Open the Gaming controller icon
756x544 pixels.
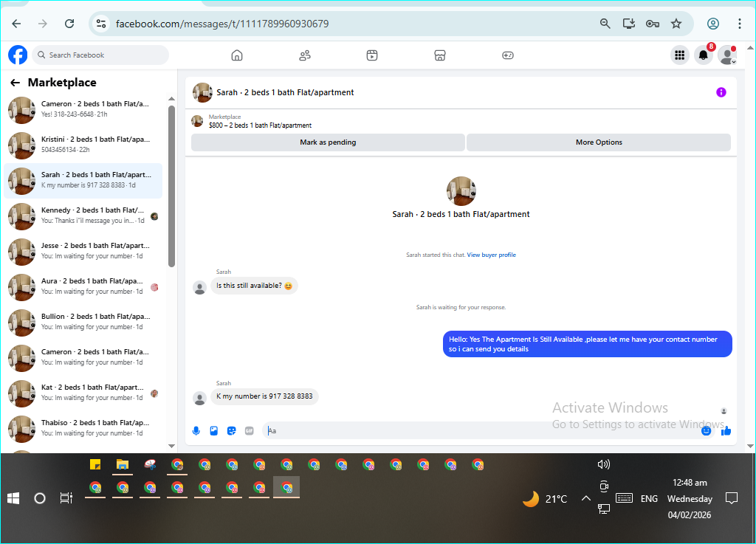[x=508, y=55]
